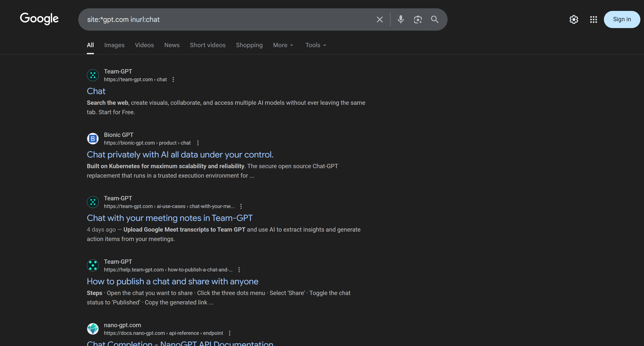
Task: Clear the search query with the X
Action: pyautogui.click(x=380, y=19)
